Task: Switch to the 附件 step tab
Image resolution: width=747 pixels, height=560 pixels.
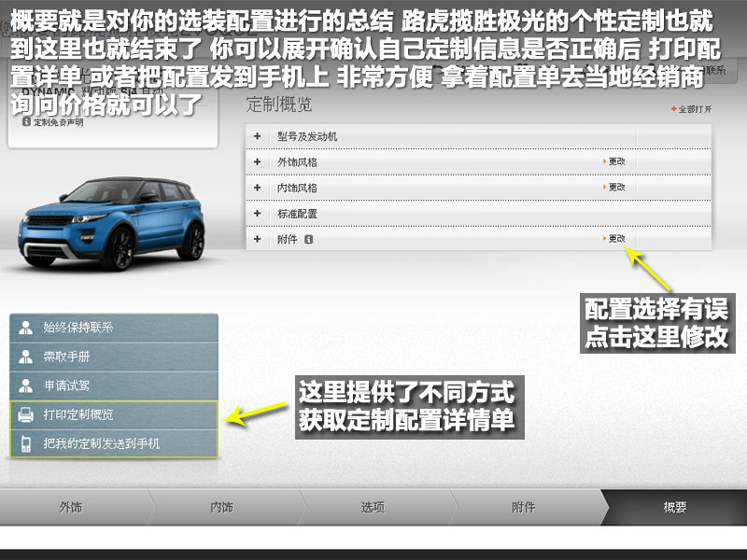Action: (x=524, y=507)
